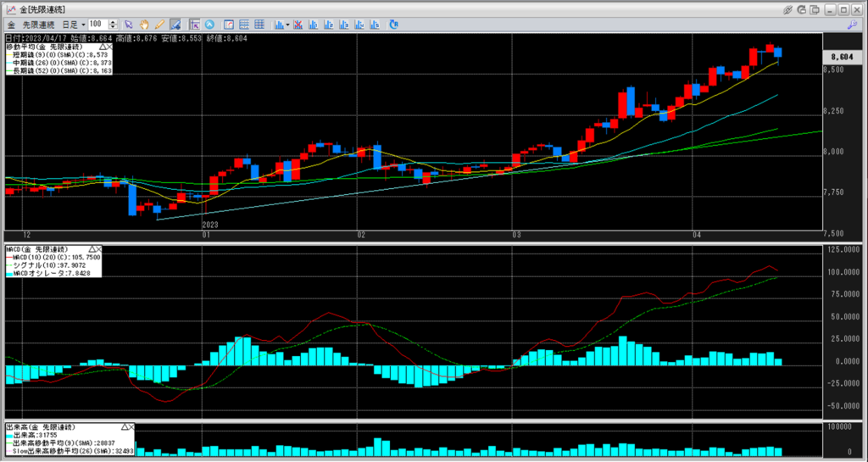Close the MACD legend box
Viewport: 868px width, 462px height.
click(x=98, y=248)
